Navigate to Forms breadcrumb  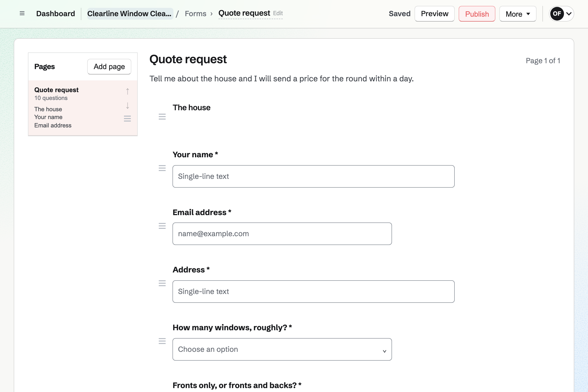(196, 13)
